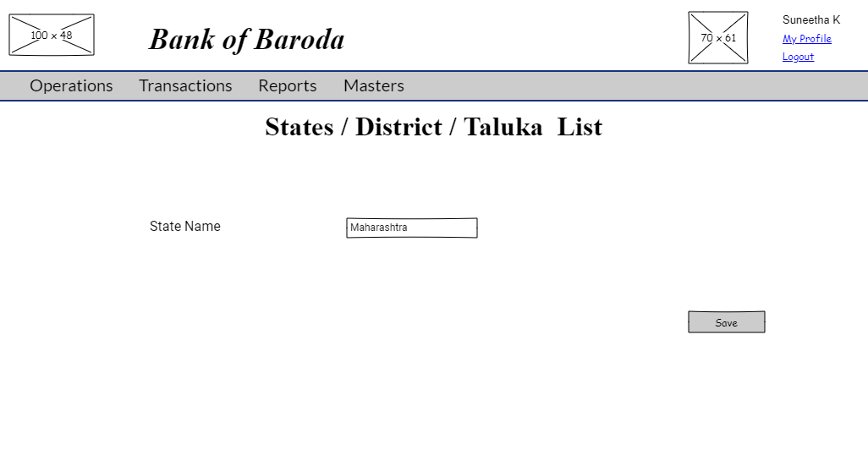Open the Operations menu
The image size is (868, 461).
click(71, 85)
